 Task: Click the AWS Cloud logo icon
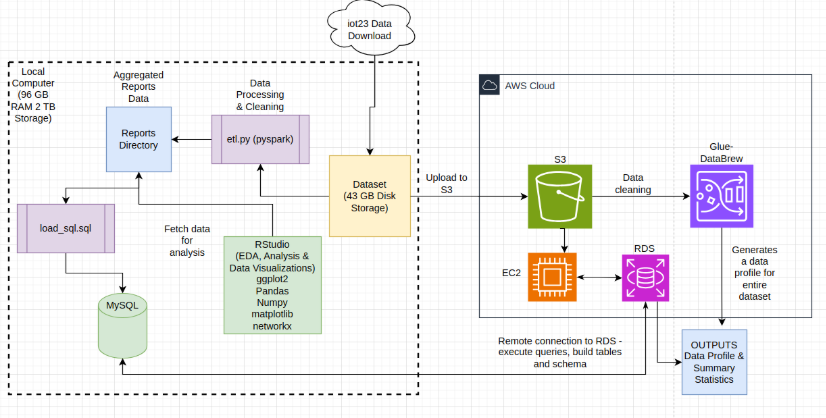(x=490, y=86)
